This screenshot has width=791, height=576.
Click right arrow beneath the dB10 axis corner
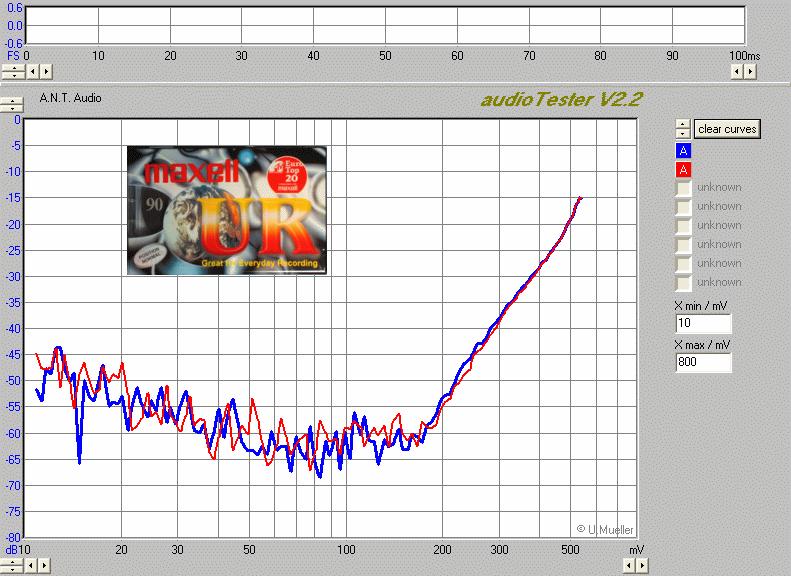click(46, 565)
